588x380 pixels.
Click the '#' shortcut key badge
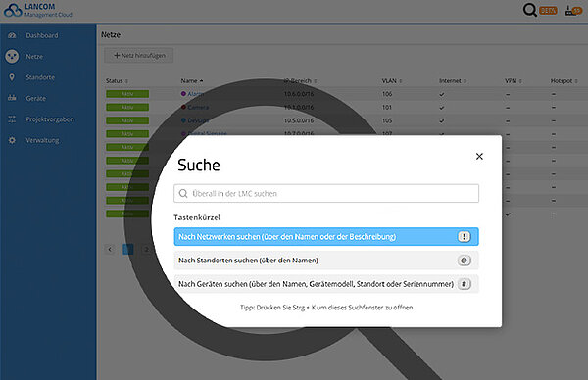[x=464, y=284]
